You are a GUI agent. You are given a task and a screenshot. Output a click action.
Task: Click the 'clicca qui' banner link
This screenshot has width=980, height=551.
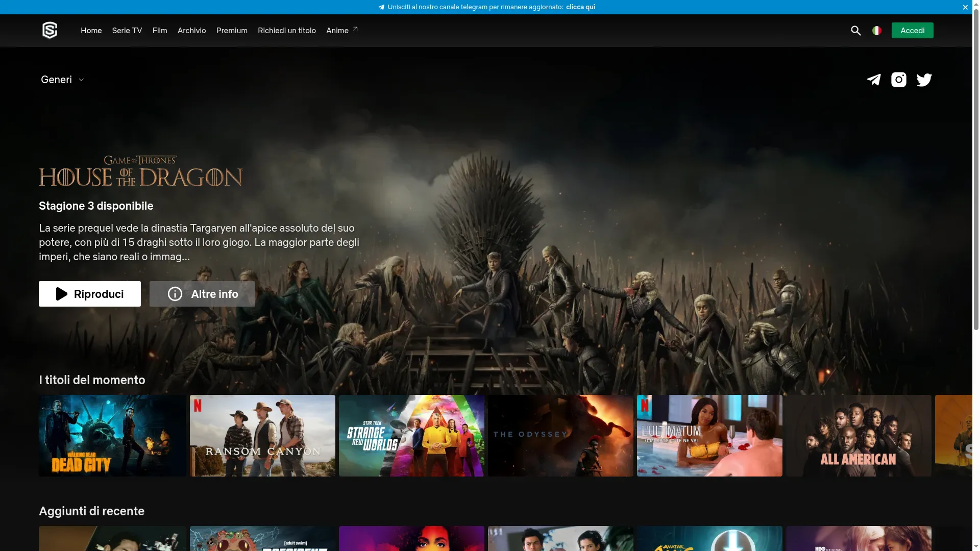pos(580,7)
